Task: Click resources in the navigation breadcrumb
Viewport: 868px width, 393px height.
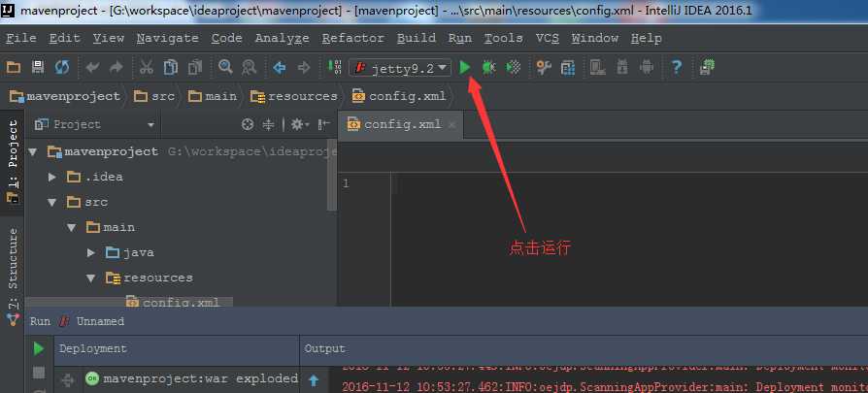Action: click(293, 96)
